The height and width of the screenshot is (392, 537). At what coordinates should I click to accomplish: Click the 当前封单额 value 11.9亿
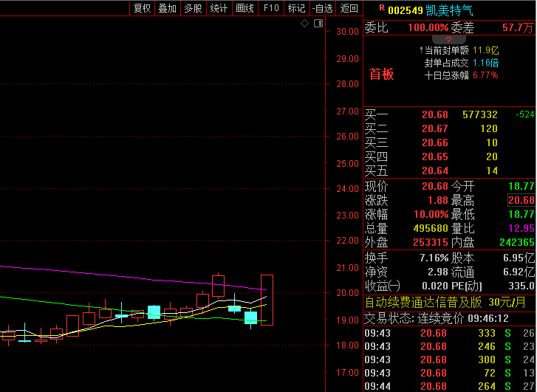click(485, 50)
